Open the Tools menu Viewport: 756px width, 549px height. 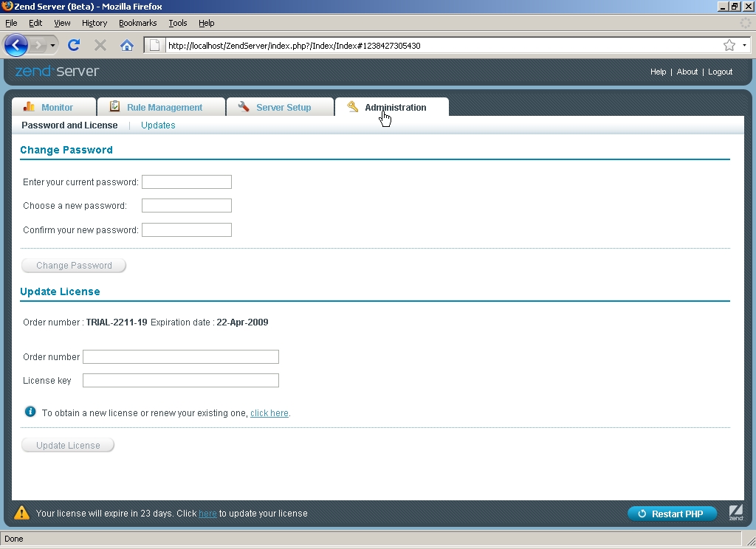point(177,23)
